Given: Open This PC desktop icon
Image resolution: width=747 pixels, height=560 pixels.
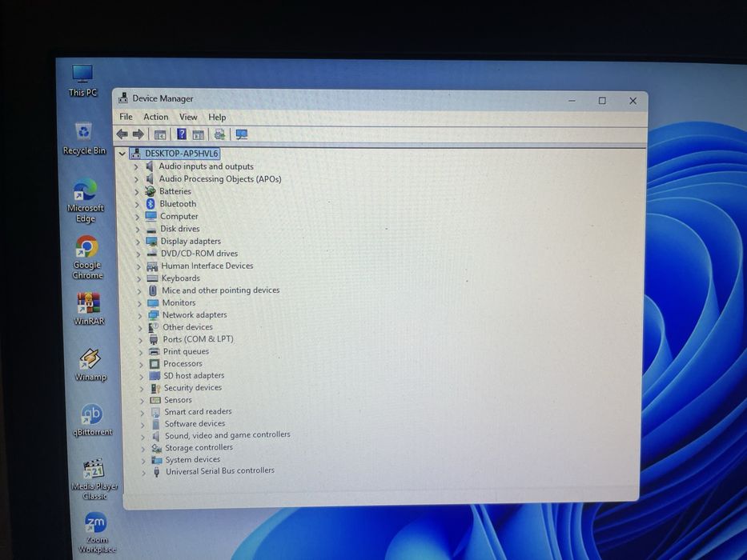Looking at the screenshot, I should click(82, 81).
